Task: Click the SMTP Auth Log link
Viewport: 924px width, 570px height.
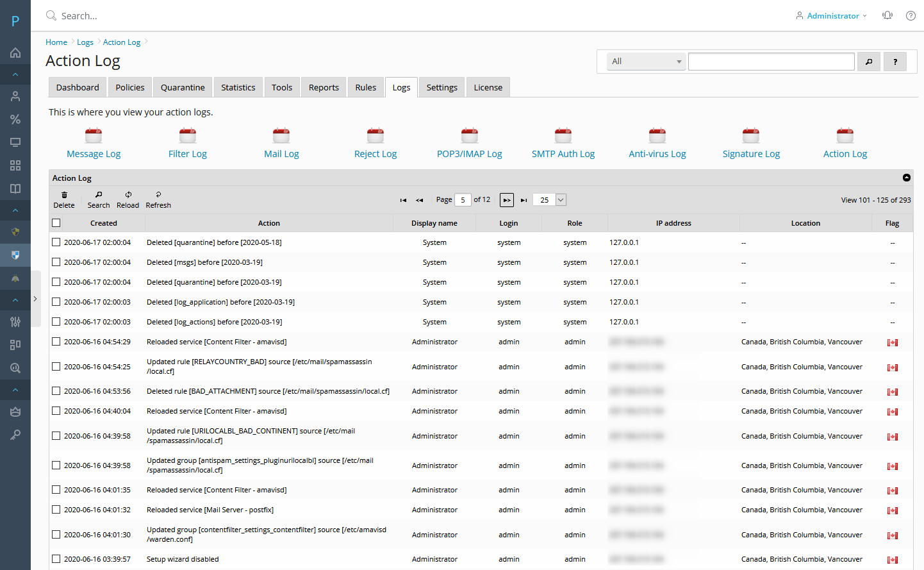Action: point(563,154)
